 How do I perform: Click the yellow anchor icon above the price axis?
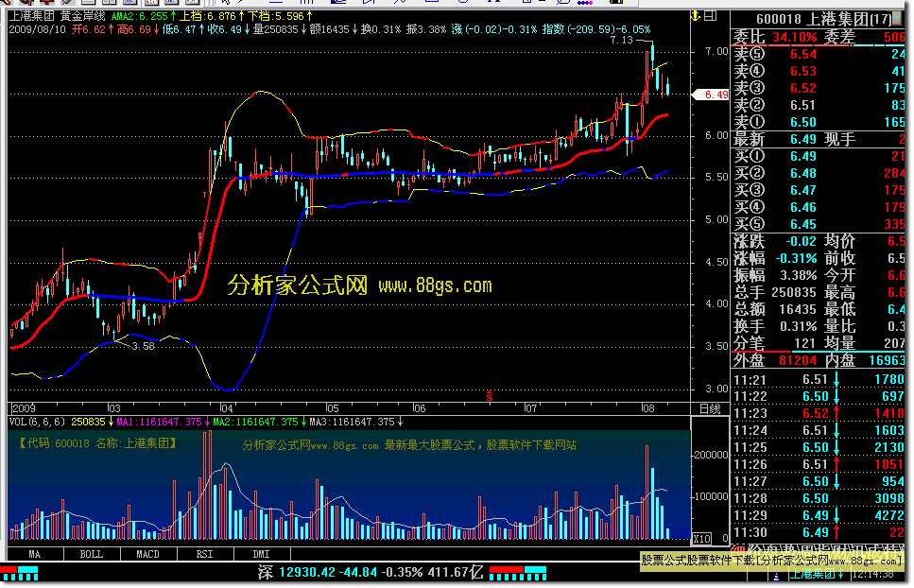coord(696,16)
